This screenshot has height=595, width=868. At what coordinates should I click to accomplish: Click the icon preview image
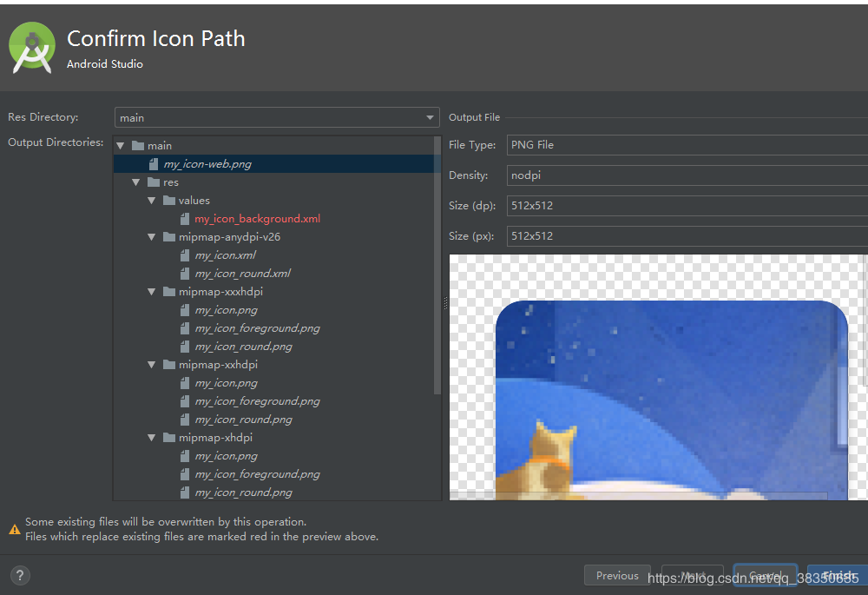coord(658,377)
